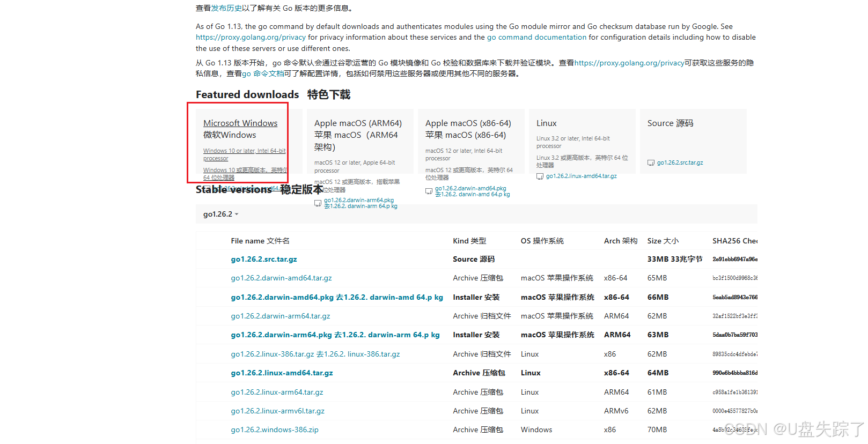Download go1.26.2.linux-amd64.tar.gz from Linux card
Image resolution: width=868 pixels, height=444 pixels.
(x=581, y=176)
